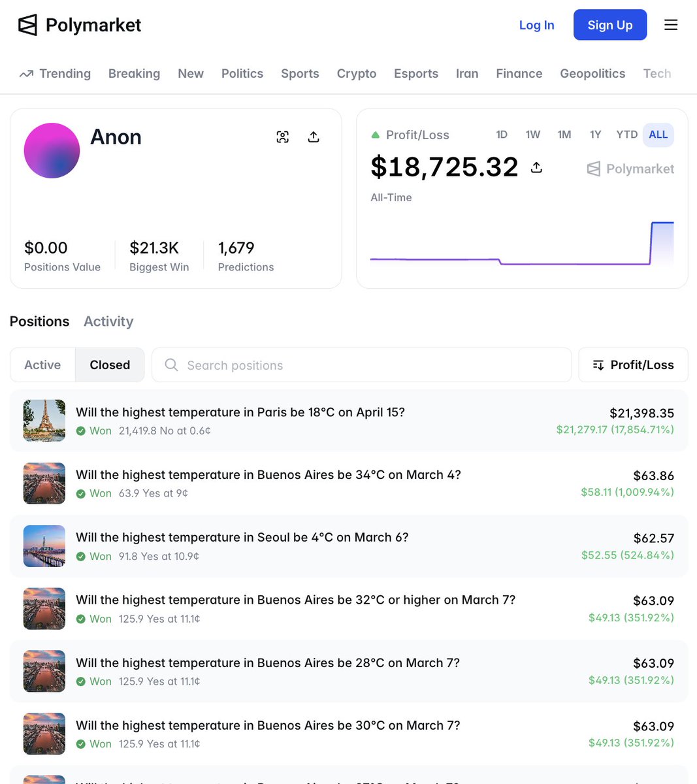The height and width of the screenshot is (784, 697).
Task: Click share icon beside $18,725.32
Action: click(x=536, y=167)
